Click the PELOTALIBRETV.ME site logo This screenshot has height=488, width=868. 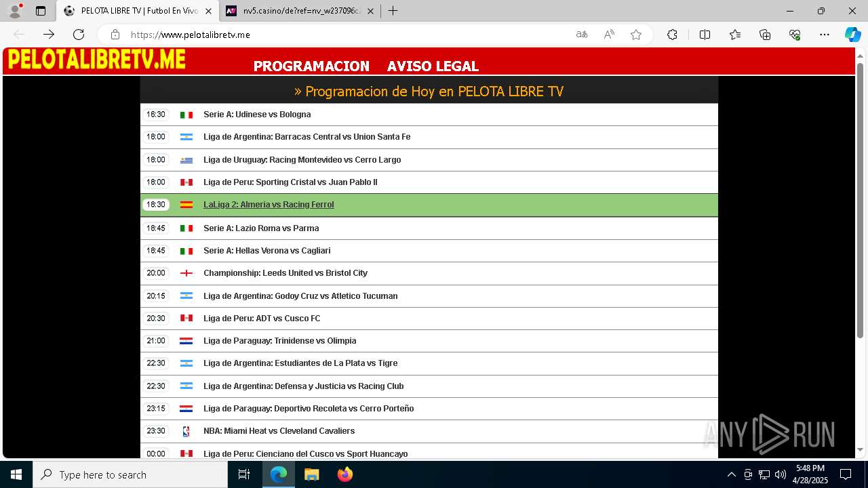tap(96, 60)
